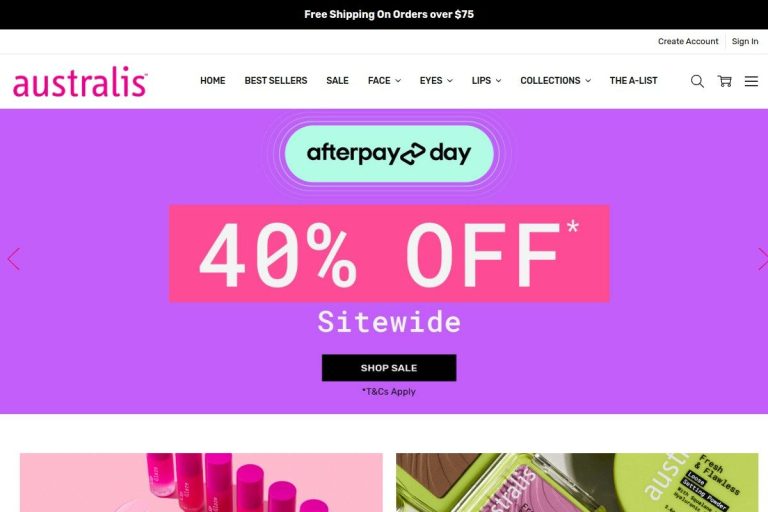This screenshot has height=512, width=768.
Task: Open the hamburger menu icon
Action: 751,81
